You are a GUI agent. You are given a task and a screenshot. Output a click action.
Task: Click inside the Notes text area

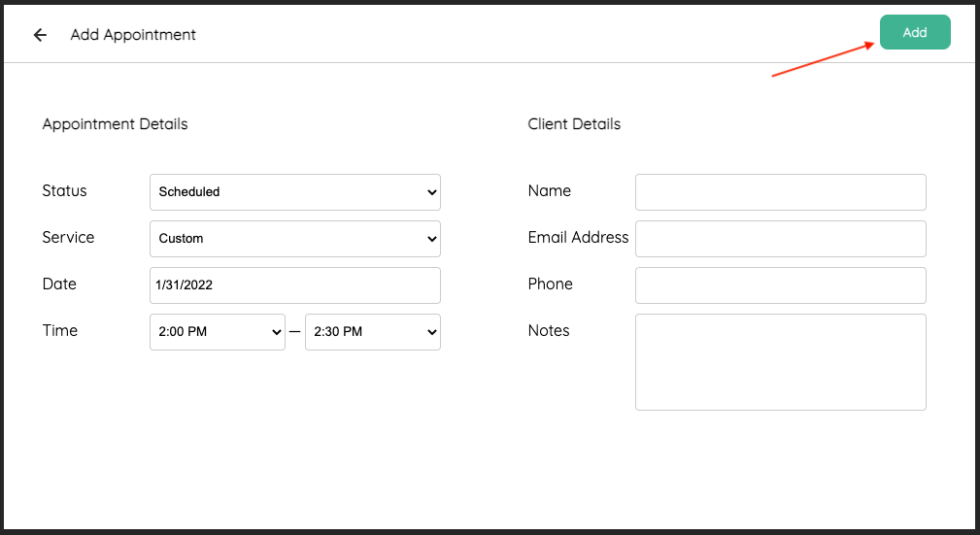tap(780, 361)
